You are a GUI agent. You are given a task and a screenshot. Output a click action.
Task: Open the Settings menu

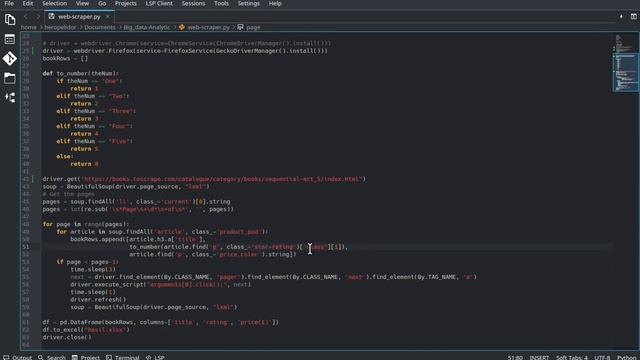click(249, 4)
